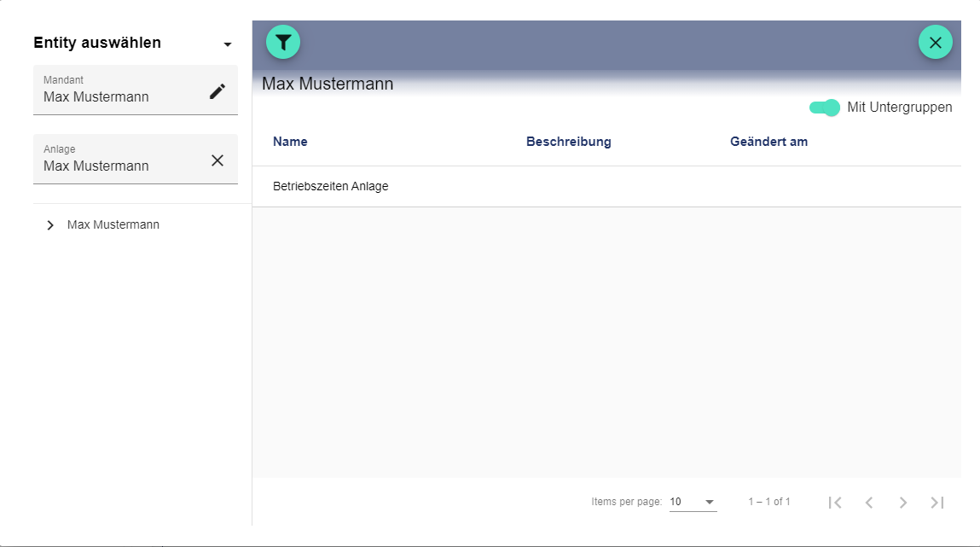Go to the previous results page
Image resolution: width=980 pixels, height=547 pixels.
869,502
